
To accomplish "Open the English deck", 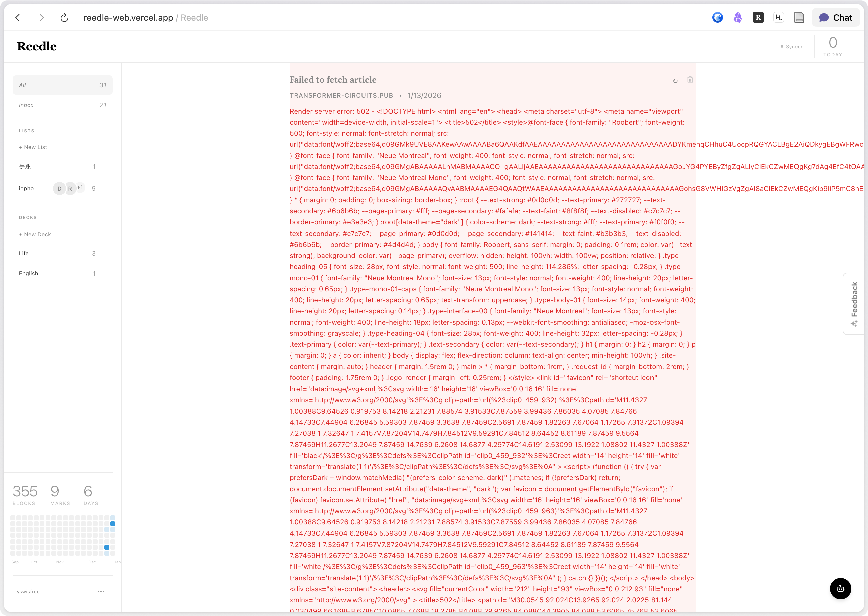I will (x=58, y=274).
